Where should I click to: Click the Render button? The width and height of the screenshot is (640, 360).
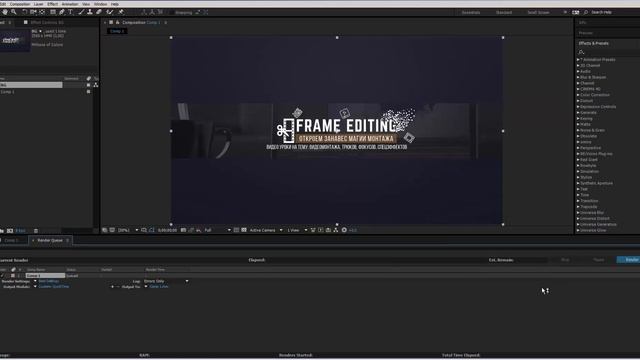[x=630, y=260]
